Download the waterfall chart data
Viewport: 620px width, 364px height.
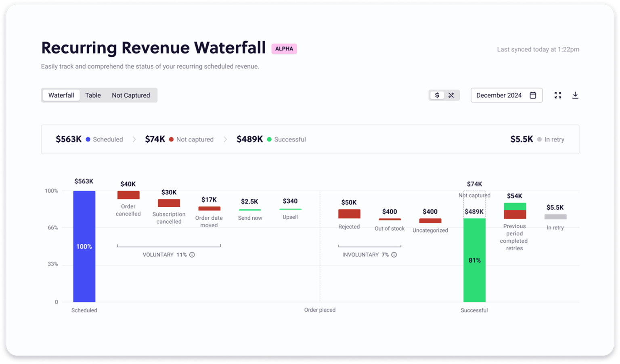coord(575,95)
